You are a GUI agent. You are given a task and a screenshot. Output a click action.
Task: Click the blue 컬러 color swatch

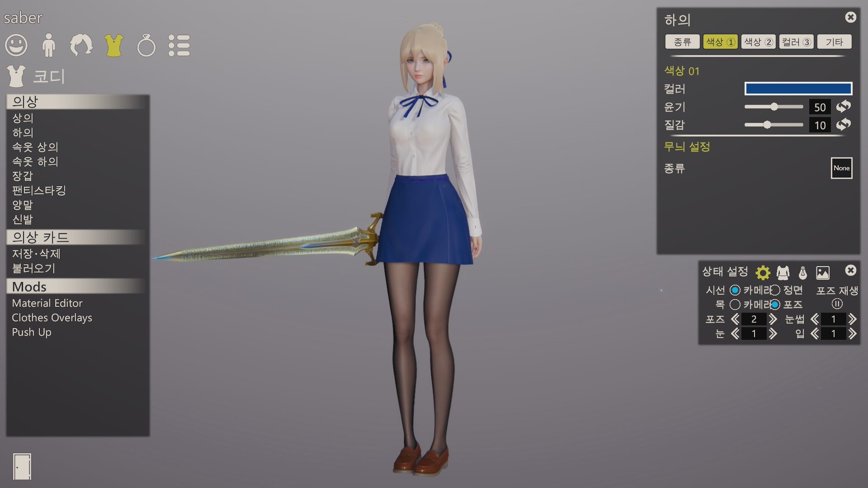click(x=798, y=89)
